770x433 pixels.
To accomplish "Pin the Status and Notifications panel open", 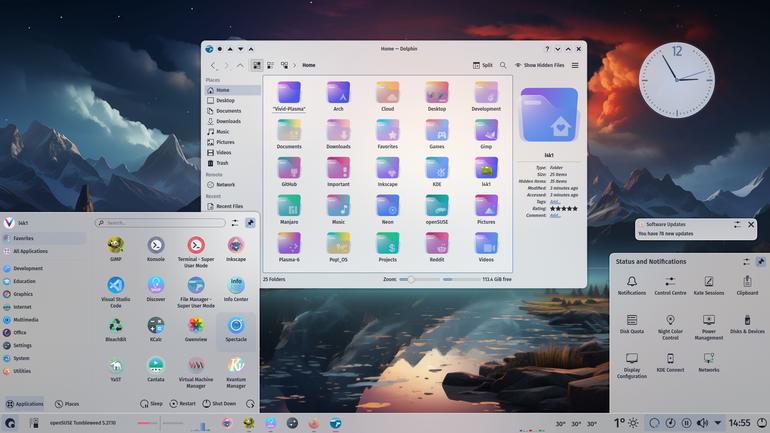I will point(761,262).
